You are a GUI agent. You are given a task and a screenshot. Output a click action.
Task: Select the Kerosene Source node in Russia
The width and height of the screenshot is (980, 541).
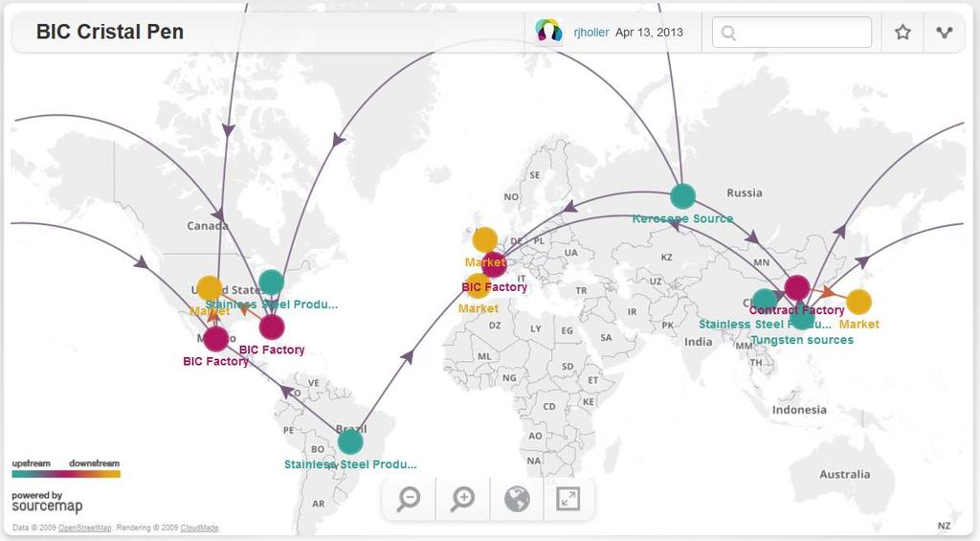coord(683,196)
